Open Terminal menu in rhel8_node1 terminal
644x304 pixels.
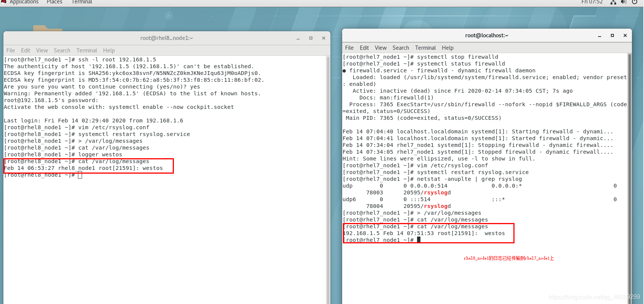click(x=87, y=50)
